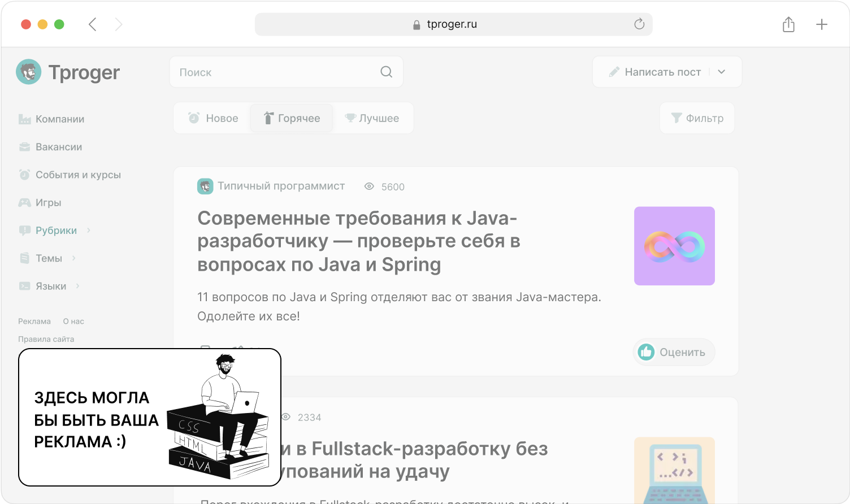Click the magnifying glass search icon

[386, 72]
